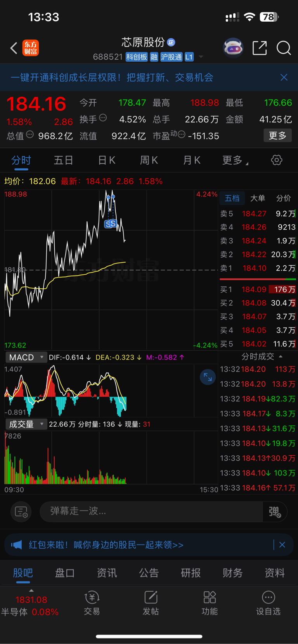Viewport: 298px width, 644px height.
Task: Open the 公告 tab
Action: coord(149,573)
